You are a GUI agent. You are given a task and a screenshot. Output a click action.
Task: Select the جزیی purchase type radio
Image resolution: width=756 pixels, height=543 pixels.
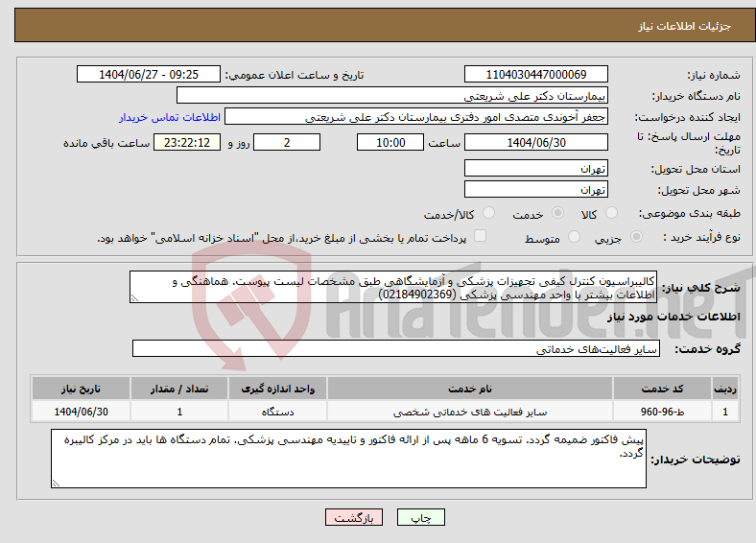[x=636, y=237]
